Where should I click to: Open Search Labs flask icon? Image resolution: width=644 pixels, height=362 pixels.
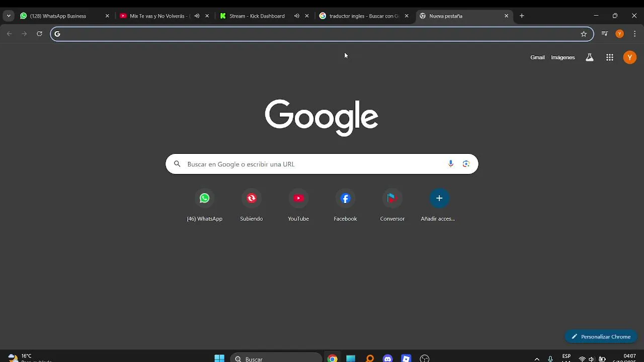590,57
